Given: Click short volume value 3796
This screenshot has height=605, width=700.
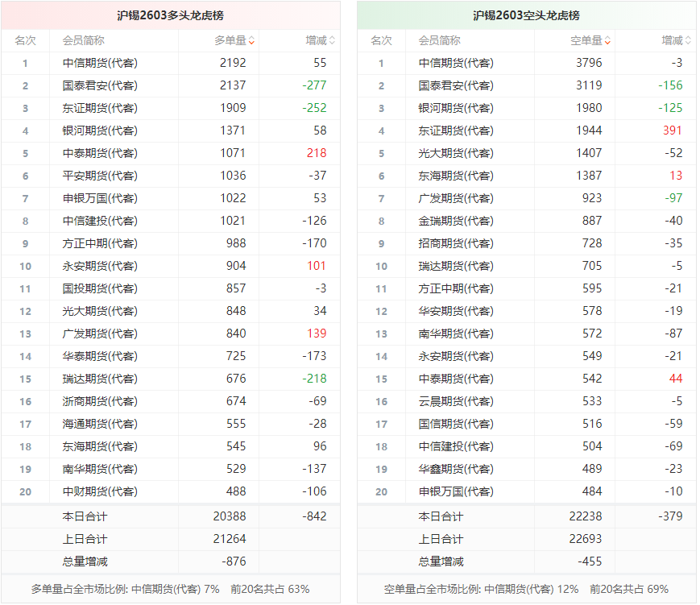Looking at the screenshot, I should point(589,63).
